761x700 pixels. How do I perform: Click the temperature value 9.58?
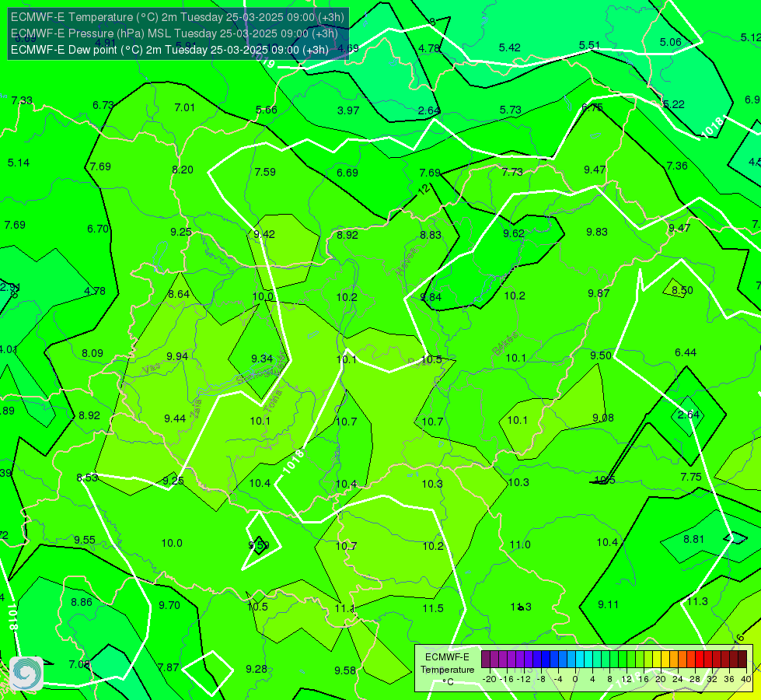click(345, 670)
